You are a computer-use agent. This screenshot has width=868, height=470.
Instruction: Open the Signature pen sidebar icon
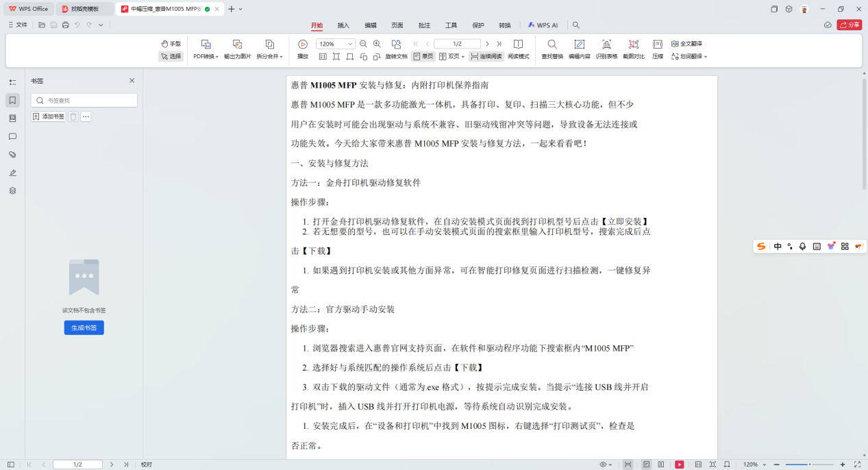tap(12, 173)
